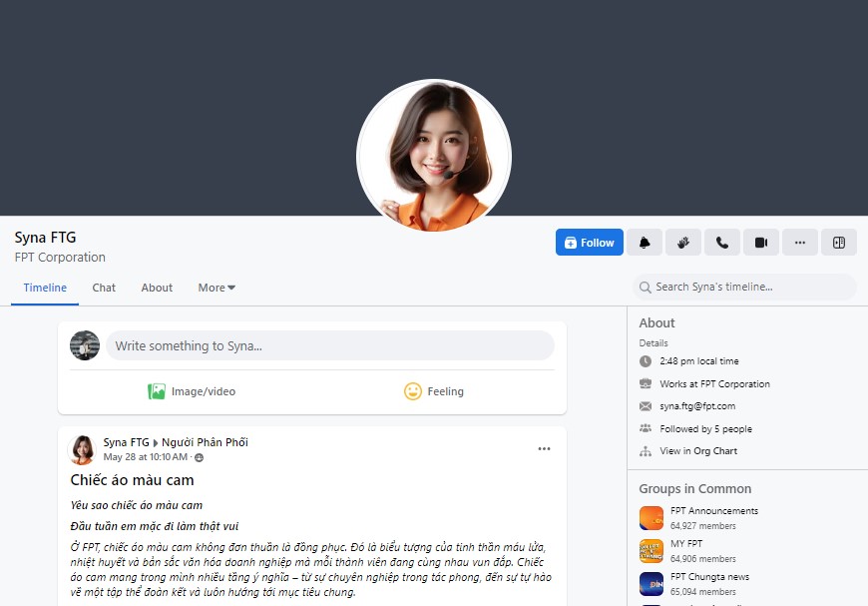Click the waving hand icon button
Screen dimensions: 868x606
[x=683, y=243]
